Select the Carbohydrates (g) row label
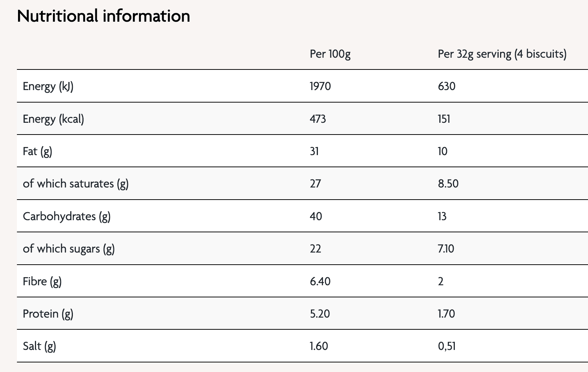588x372 pixels. click(x=67, y=216)
